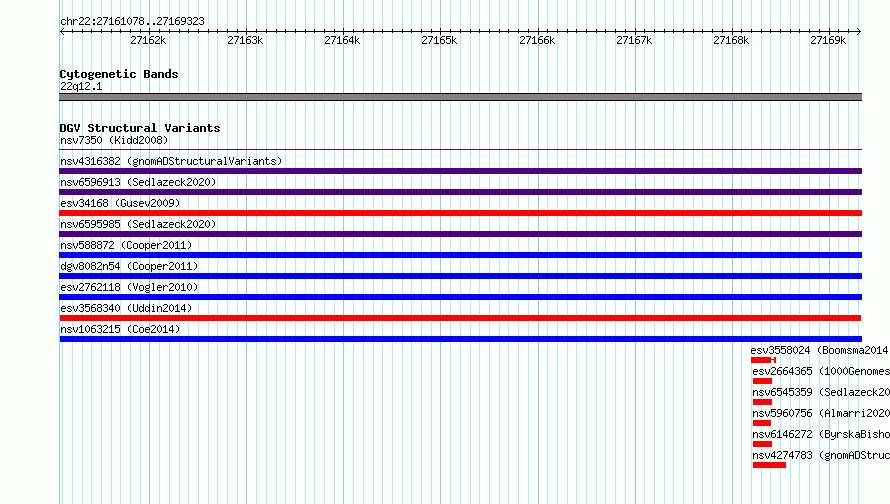Click the 27164k ruler tick label
Viewport: 890px width, 504px height.
(x=342, y=40)
